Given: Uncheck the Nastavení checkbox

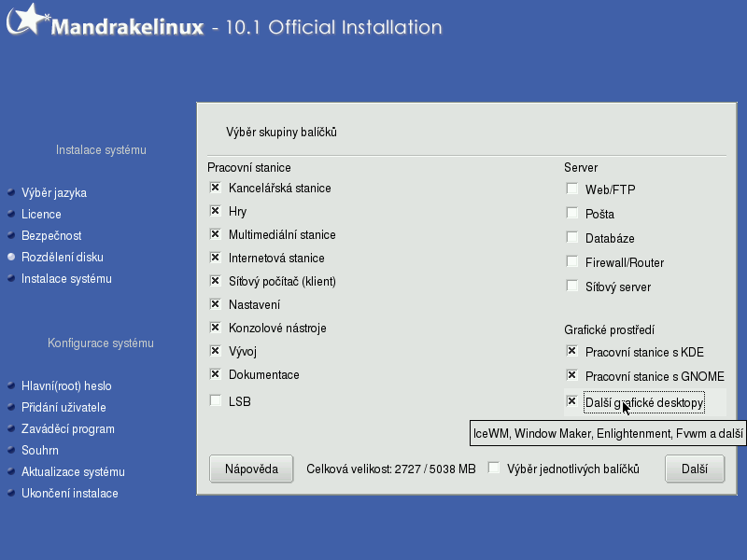Looking at the screenshot, I should pos(216,304).
